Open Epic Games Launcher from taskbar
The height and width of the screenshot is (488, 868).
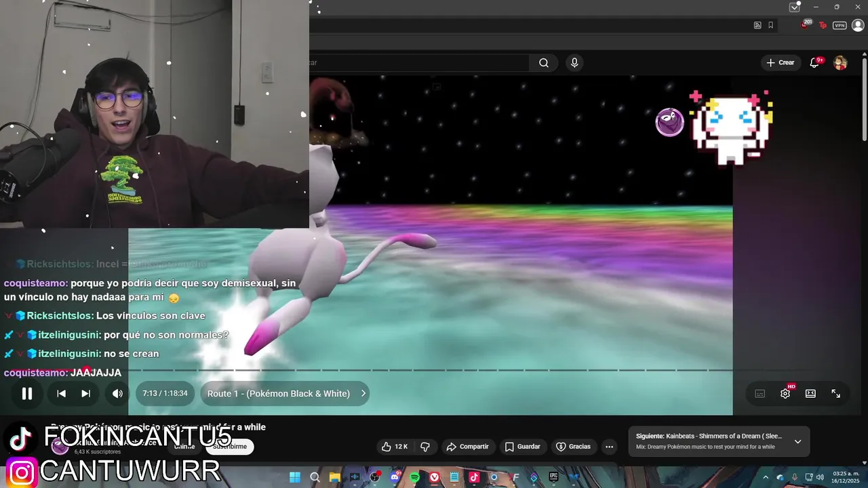[x=553, y=477]
